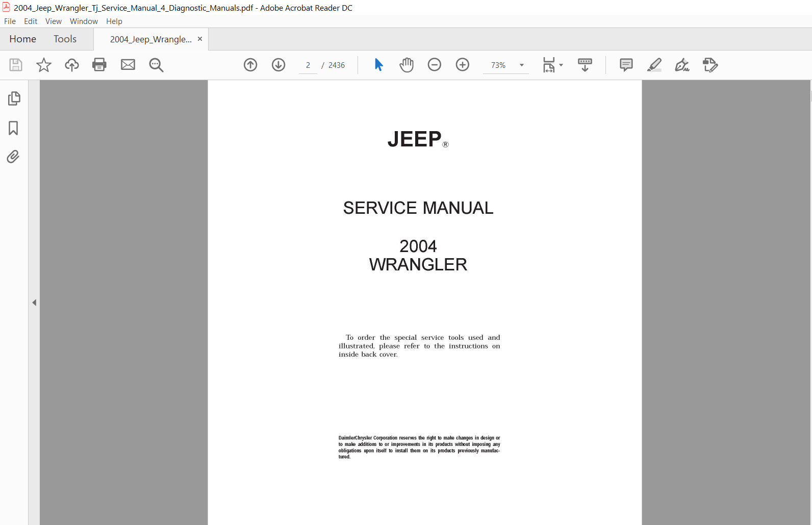
Task: Click the 2004 text on page
Action: pos(418,246)
